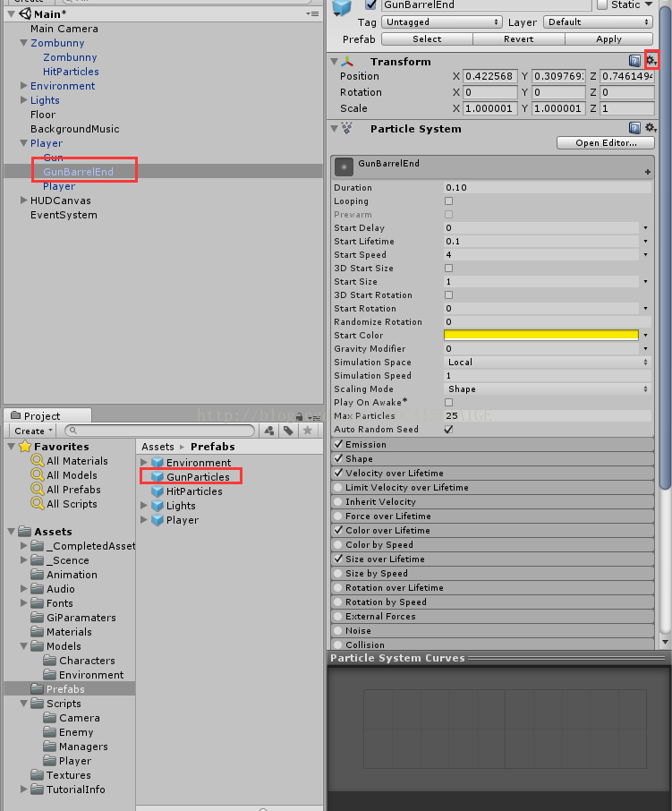Click the Project search field
This screenshot has height=811, width=672.
pos(160,431)
